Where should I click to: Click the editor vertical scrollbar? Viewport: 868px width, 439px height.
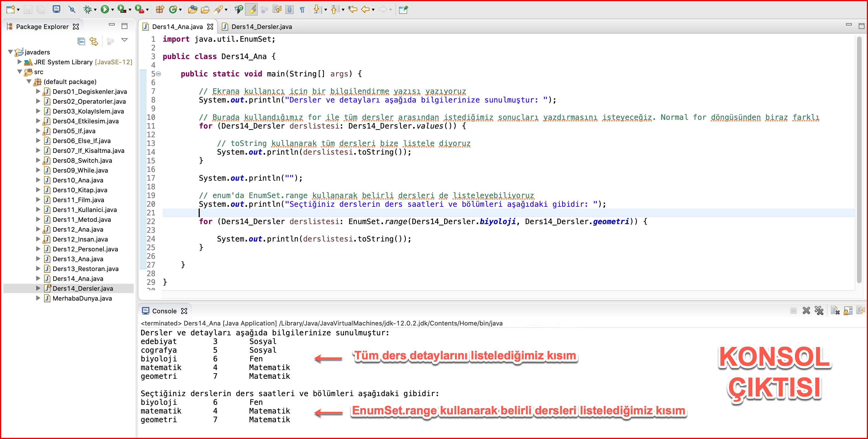tap(859, 160)
